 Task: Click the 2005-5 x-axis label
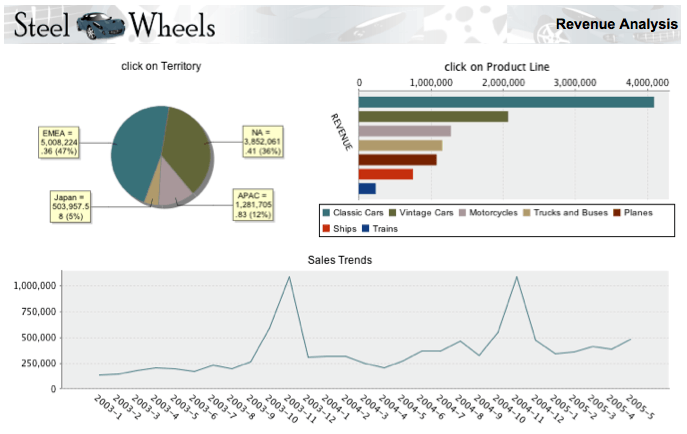click(x=639, y=407)
